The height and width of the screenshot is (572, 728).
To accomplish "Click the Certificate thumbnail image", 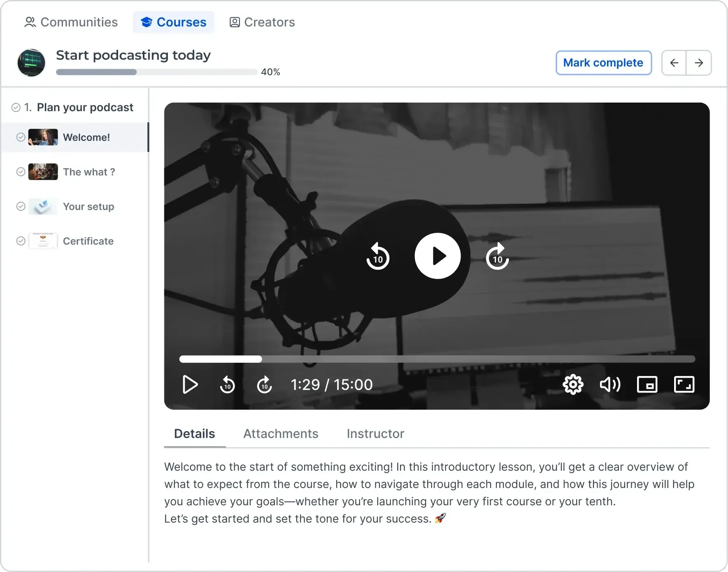I will click(x=43, y=241).
